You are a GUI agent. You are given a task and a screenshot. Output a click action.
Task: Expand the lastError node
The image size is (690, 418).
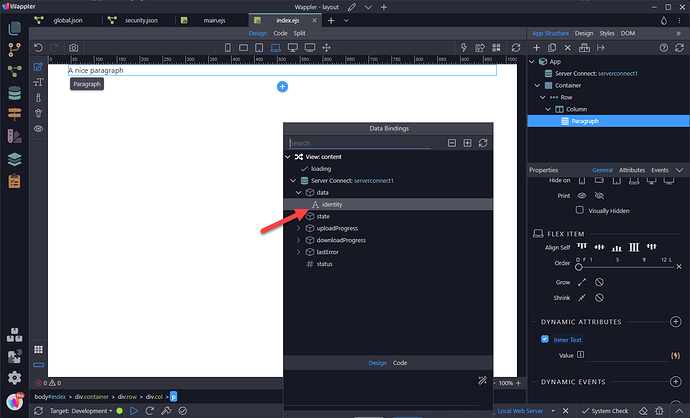[298, 252]
